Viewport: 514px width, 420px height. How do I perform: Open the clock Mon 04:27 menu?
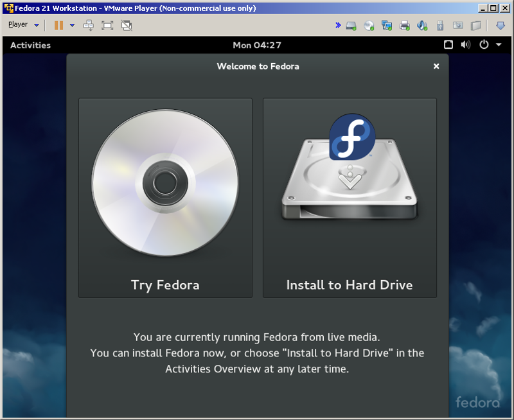[x=257, y=45]
